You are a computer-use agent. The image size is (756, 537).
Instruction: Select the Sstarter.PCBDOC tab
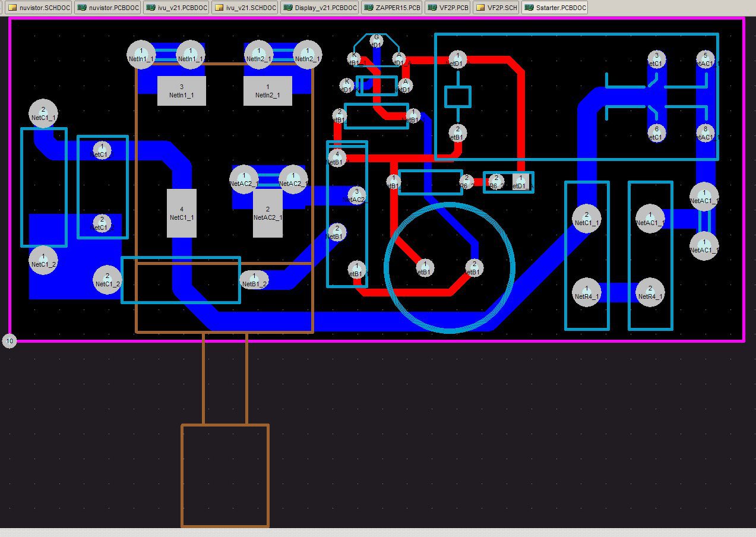[x=556, y=8]
